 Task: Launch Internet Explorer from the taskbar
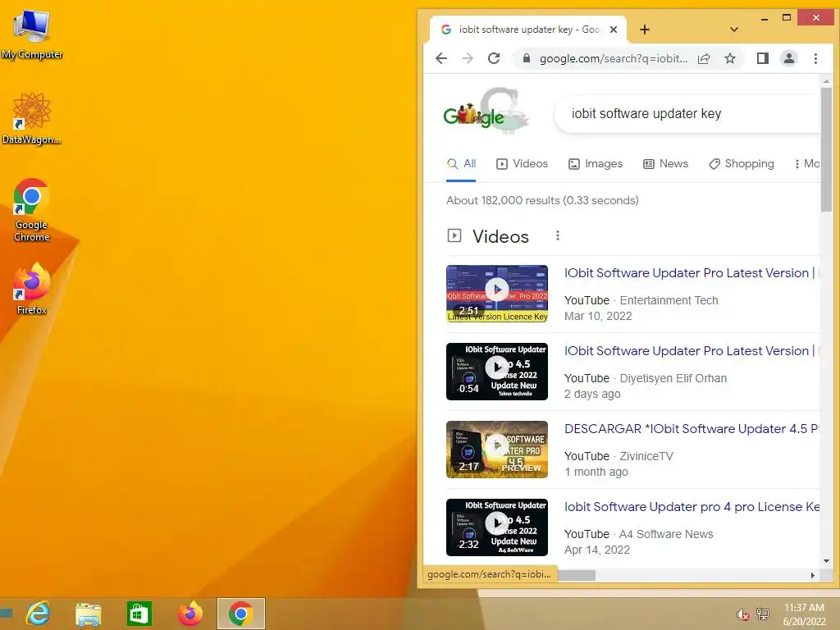pos(38,614)
